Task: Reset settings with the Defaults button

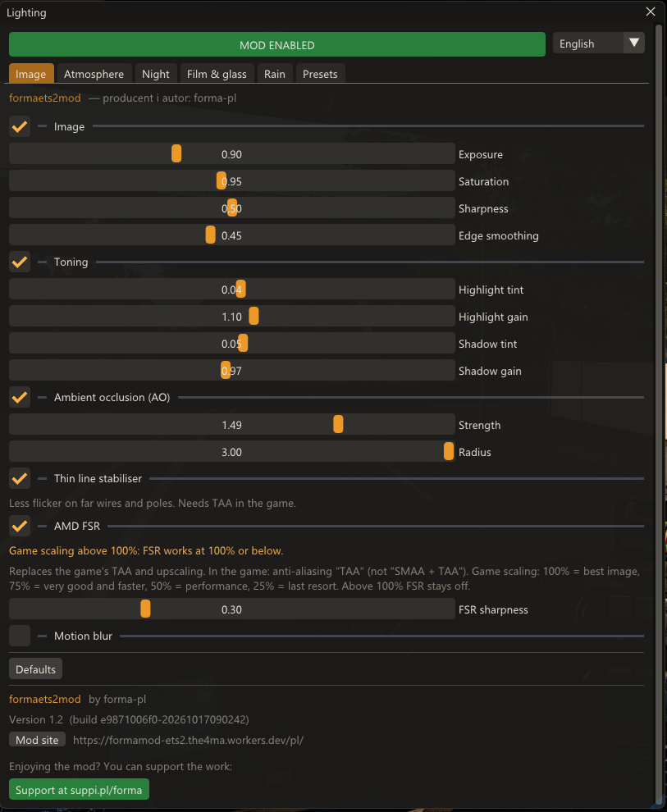Action: 36,669
